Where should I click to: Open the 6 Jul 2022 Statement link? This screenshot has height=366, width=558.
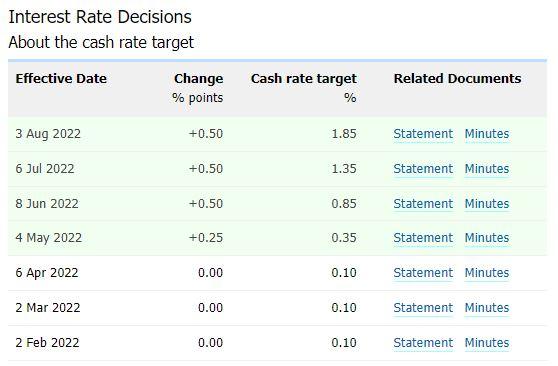(423, 169)
